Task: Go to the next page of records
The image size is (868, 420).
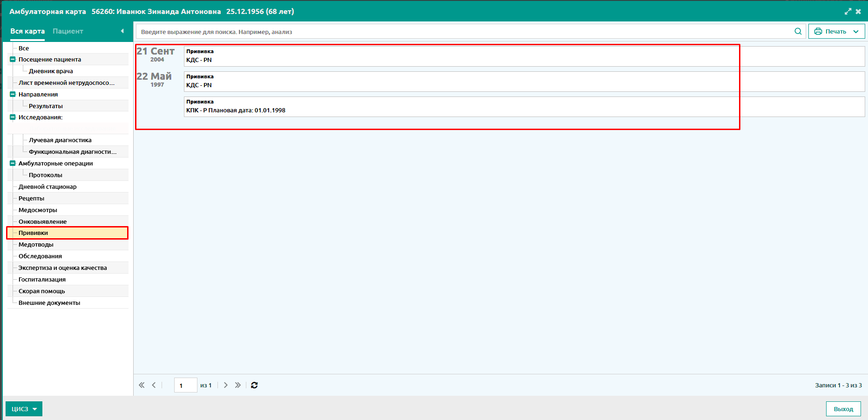Action: [x=226, y=385]
